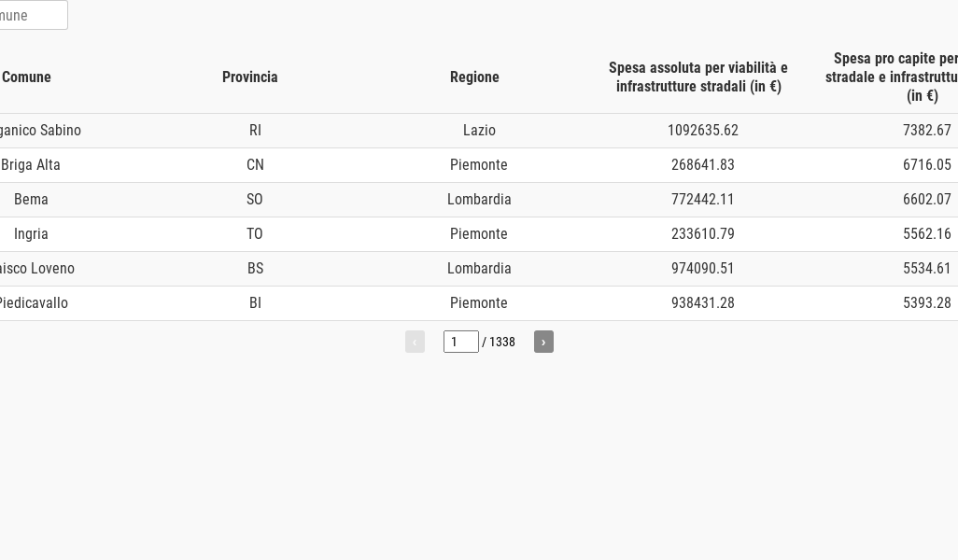Viewport: 958px width, 560px height.
Task: Click the previous page arrow button
Action: tap(415, 342)
